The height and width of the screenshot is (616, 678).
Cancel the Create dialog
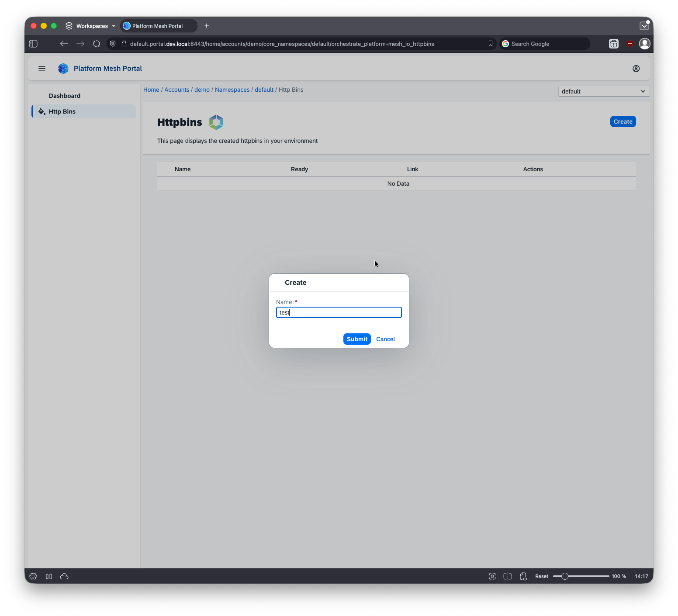click(x=385, y=339)
